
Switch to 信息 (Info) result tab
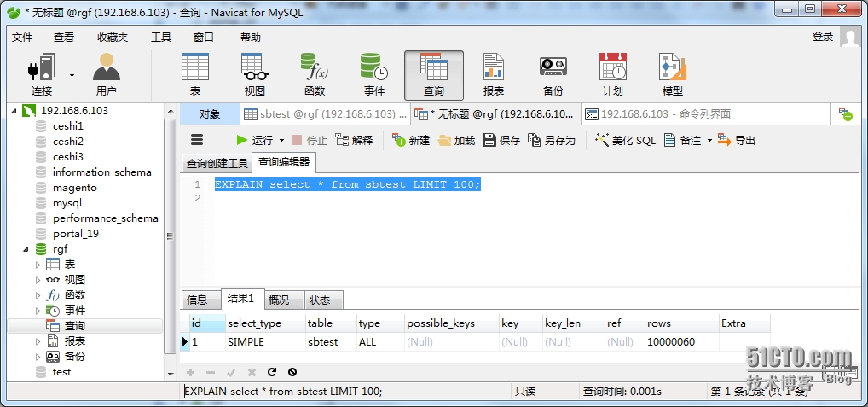[x=200, y=299]
